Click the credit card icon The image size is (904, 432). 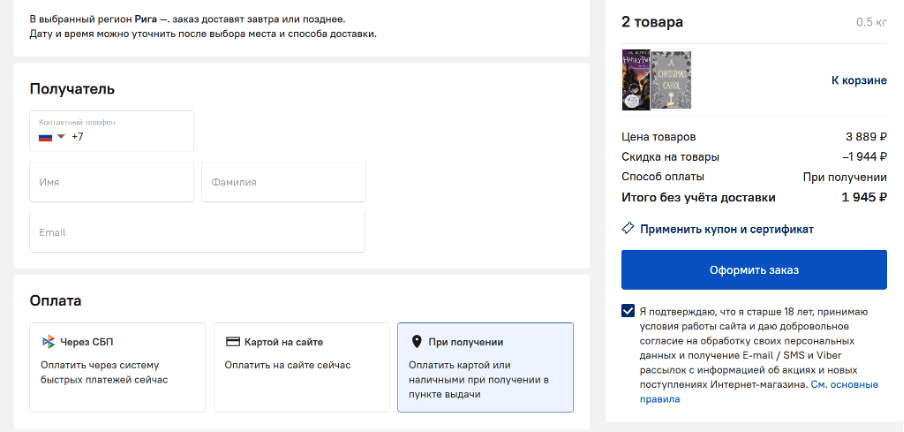[x=232, y=342]
